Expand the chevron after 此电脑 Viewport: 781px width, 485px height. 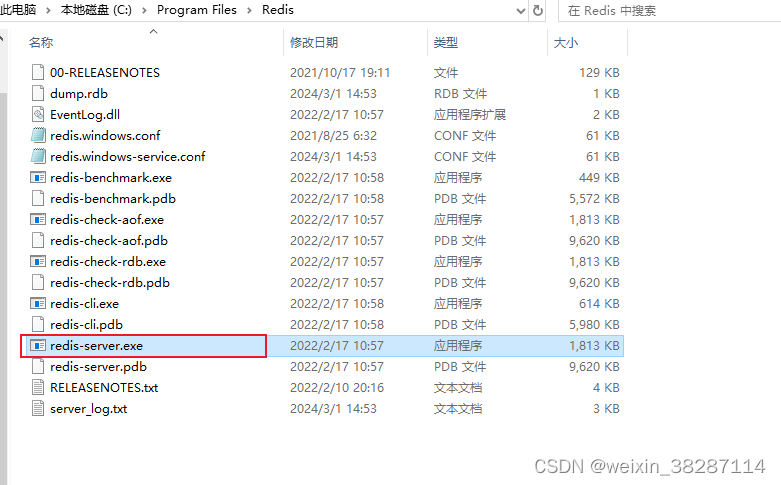tap(48, 10)
